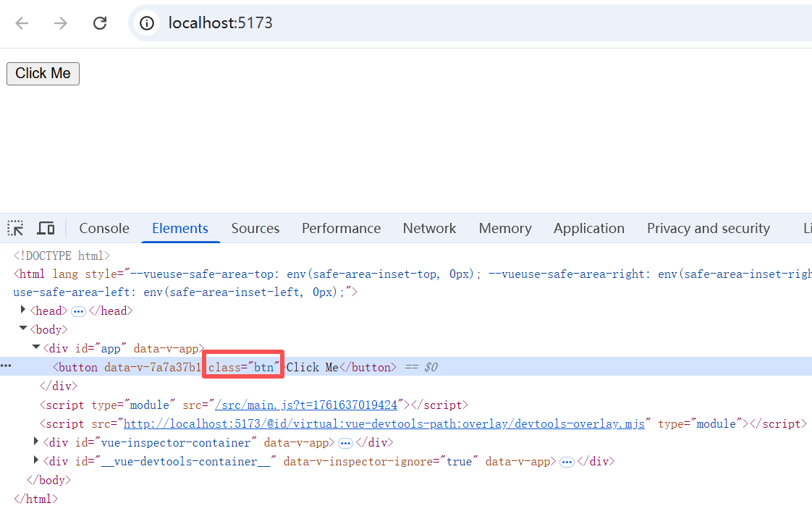Image resolution: width=812 pixels, height=532 pixels.
Task: Open the Sources tab
Action: pyautogui.click(x=255, y=229)
